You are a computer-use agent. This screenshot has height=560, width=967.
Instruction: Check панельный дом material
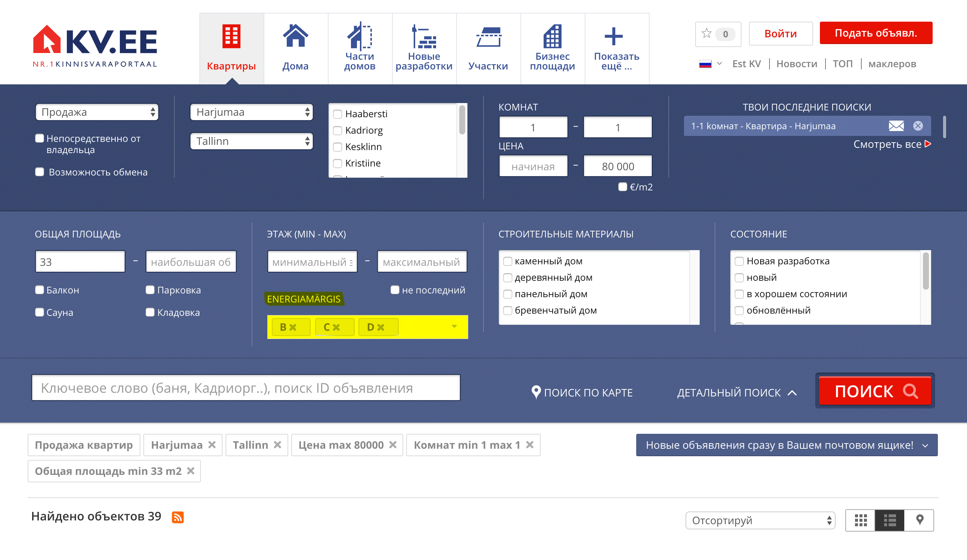pyautogui.click(x=507, y=295)
